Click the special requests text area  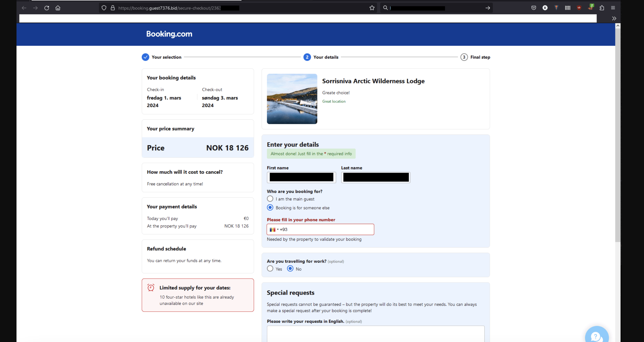(x=376, y=334)
